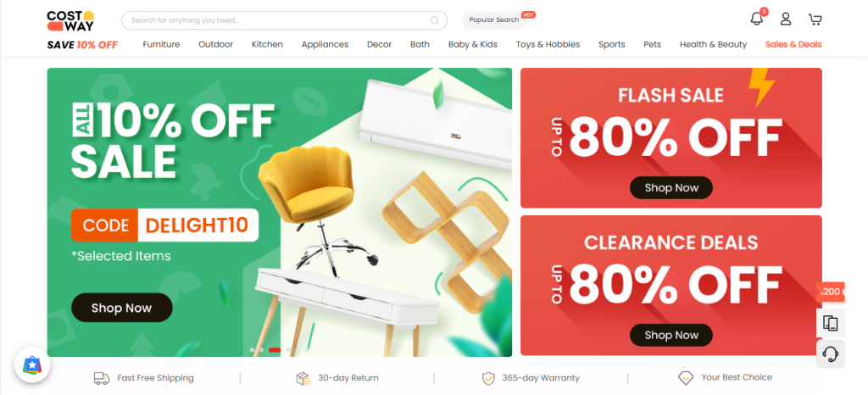Image resolution: width=868 pixels, height=395 pixels.
Task: Open the Sales & Deals tab
Action: pos(793,44)
